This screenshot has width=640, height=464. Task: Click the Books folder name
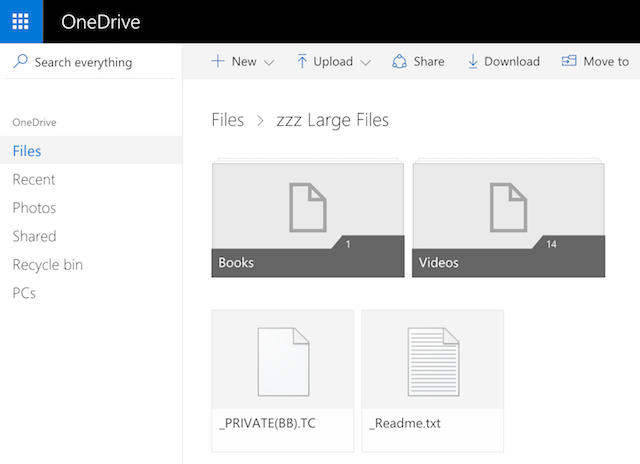(236, 262)
